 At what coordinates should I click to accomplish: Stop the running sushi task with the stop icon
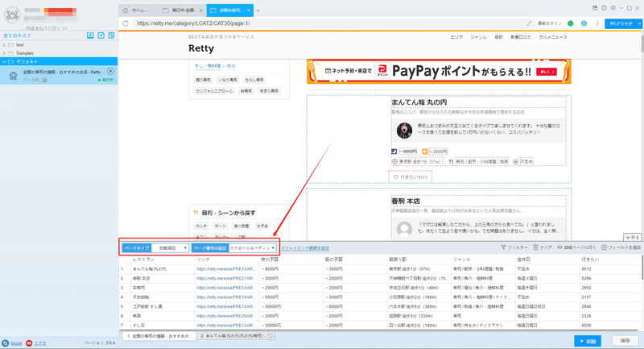[x=110, y=71]
